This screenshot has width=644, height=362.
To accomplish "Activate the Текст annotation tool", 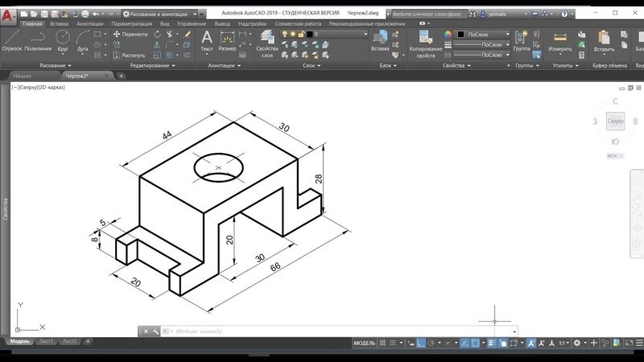I will pyautogui.click(x=207, y=40).
